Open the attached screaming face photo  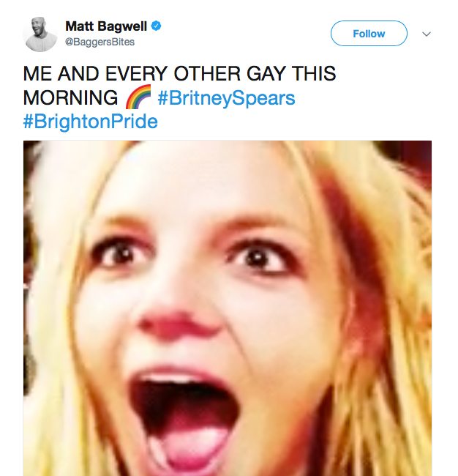coord(228,308)
